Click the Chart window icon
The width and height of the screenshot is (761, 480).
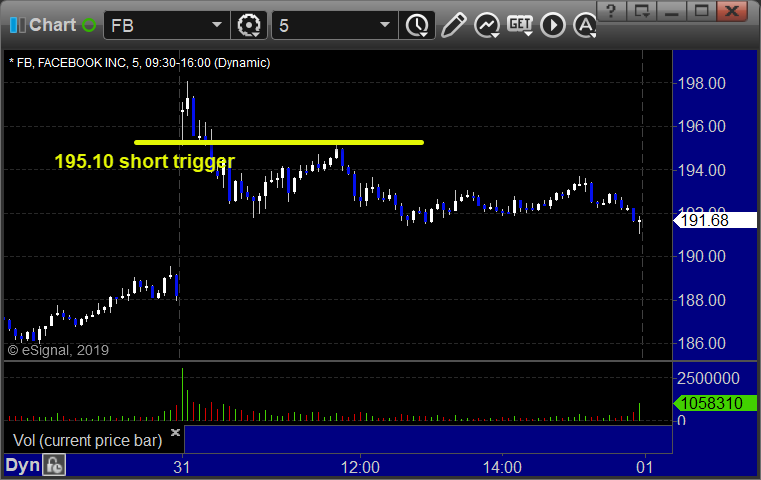(x=17, y=25)
